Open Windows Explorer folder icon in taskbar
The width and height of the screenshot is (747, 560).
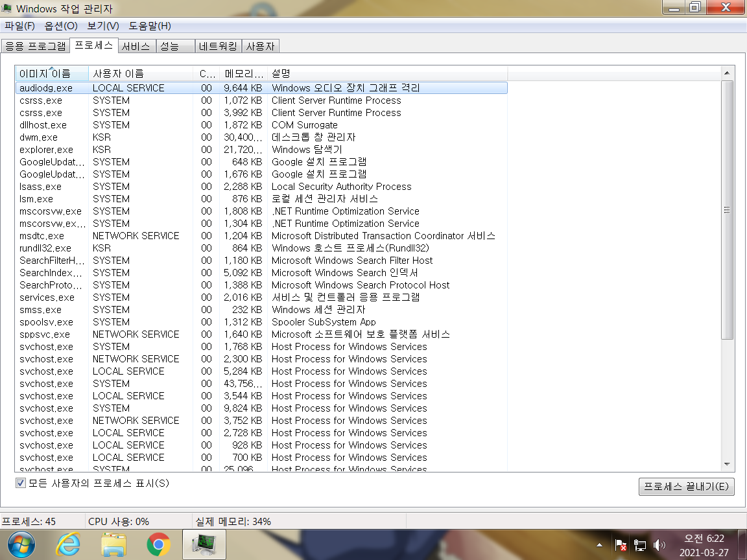pyautogui.click(x=113, y=544)
